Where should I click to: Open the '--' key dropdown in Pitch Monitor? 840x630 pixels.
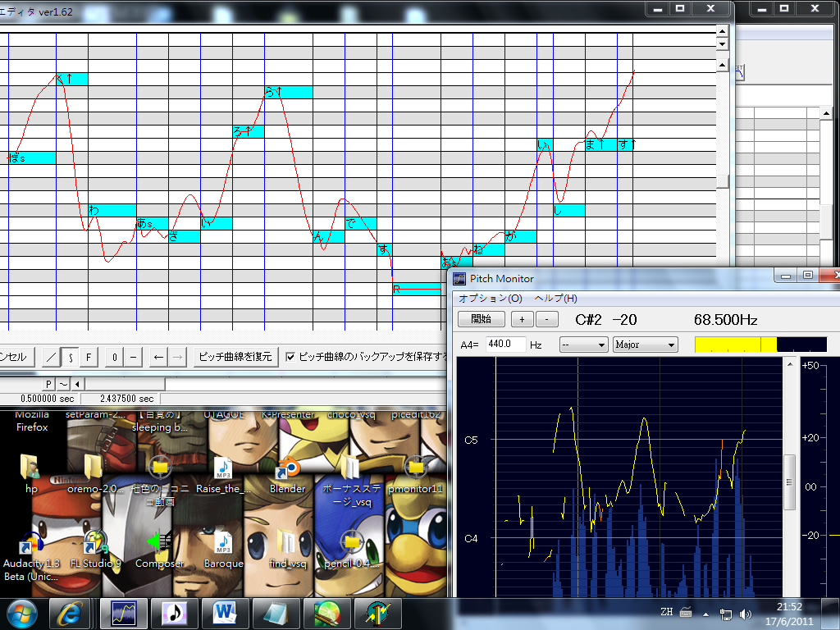pyautogui.click(x=583, y=345)
